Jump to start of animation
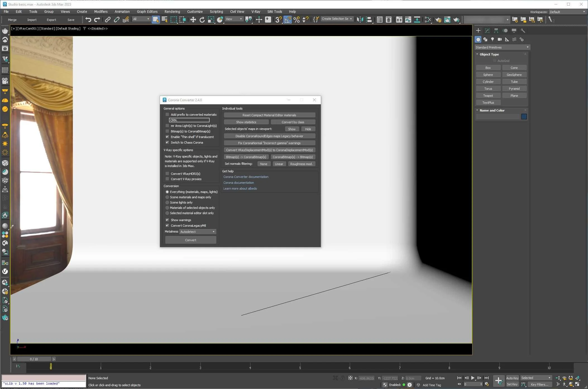 tap(459, 378)
